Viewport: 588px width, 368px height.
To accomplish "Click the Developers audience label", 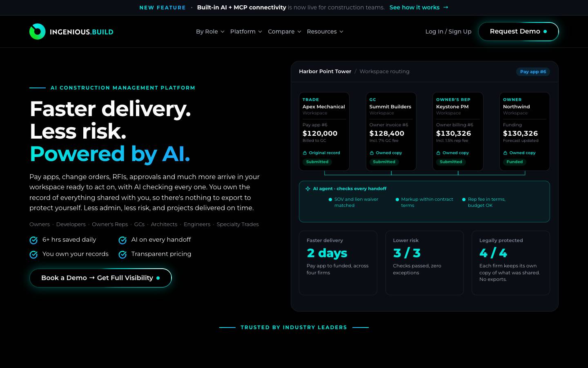I will coord(71,224).
